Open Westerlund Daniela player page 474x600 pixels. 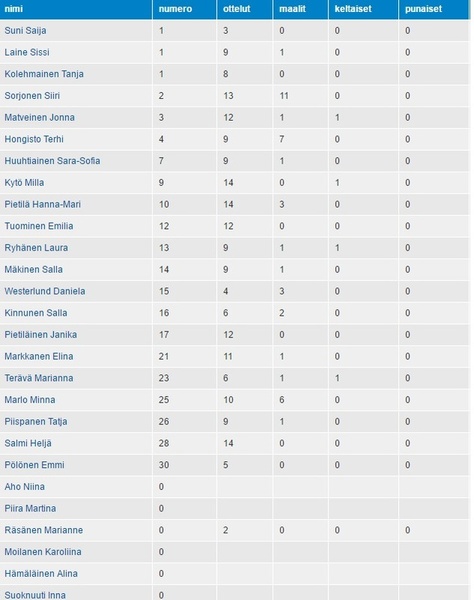[45, 291]
